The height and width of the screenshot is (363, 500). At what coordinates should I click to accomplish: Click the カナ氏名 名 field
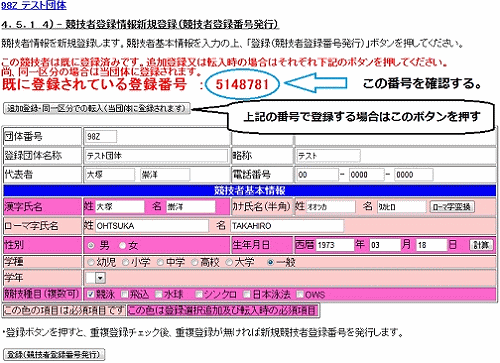click(402, 207)
